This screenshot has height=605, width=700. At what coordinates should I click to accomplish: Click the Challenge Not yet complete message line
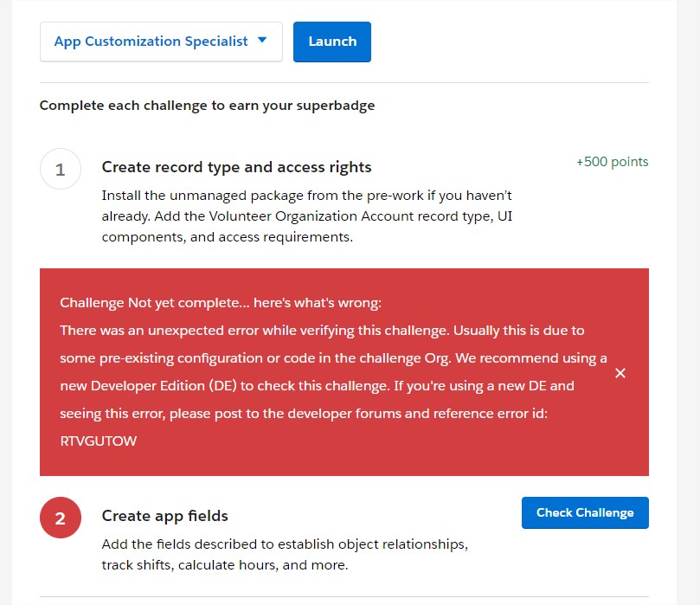[x=220, y=303]
